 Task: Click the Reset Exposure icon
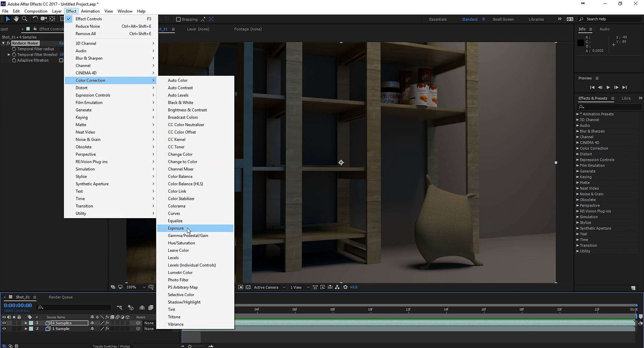(345, 287)
